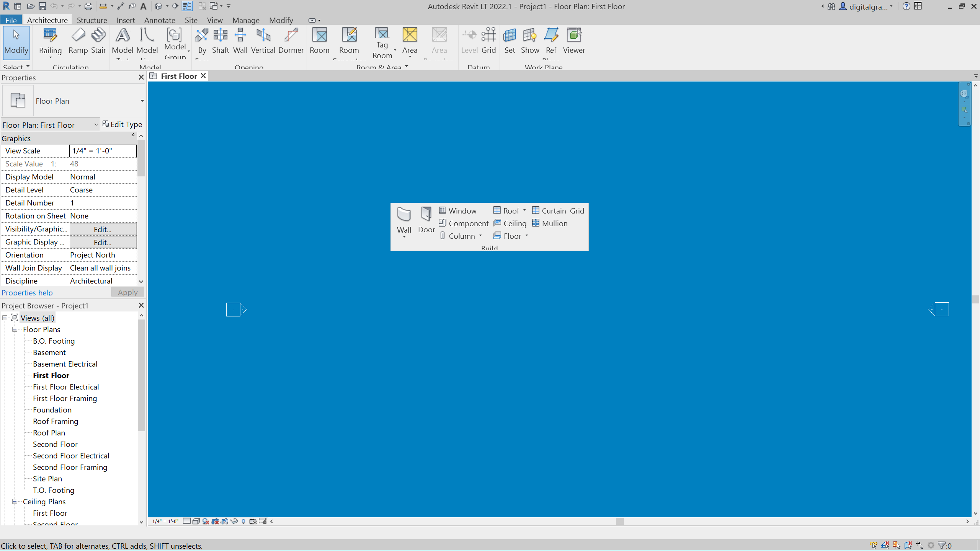
Task: Open the Properties help link
Action: [x=27, y=292]
